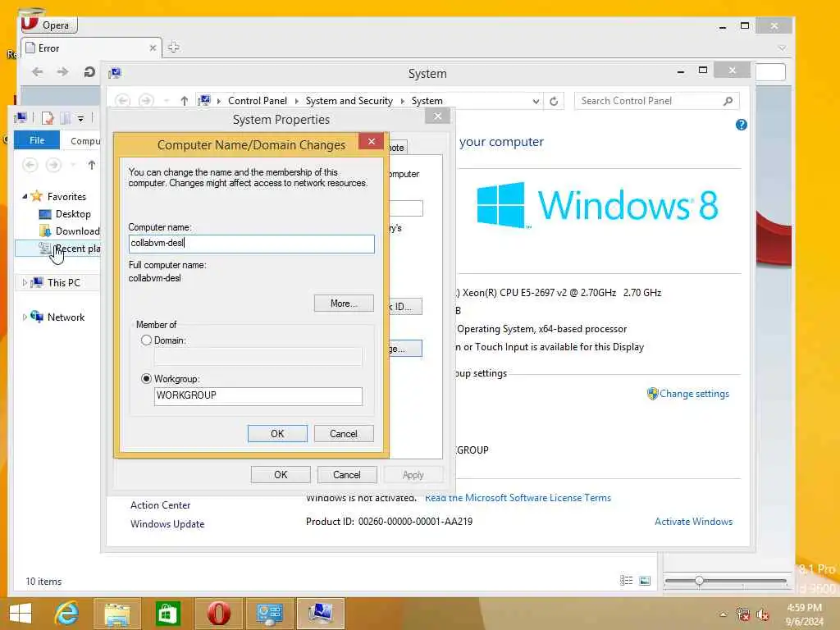Click the slider handle at bottom right
840x630 pixels.
[x=699, y=581]
